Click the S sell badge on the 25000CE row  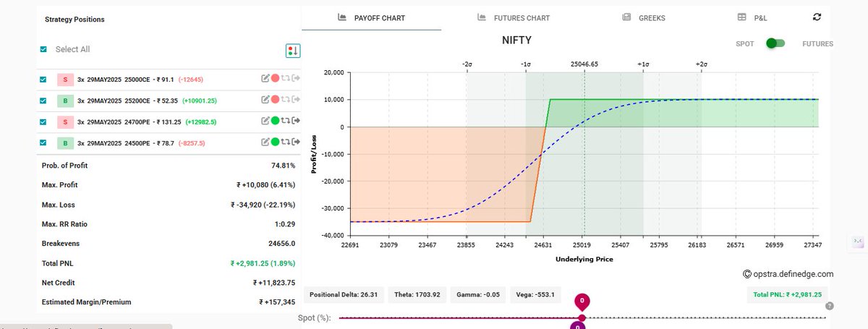(x=65, y=80)
